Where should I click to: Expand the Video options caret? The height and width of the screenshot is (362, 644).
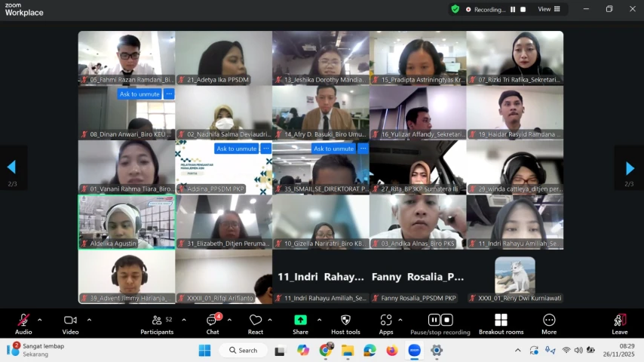point(89,320)
